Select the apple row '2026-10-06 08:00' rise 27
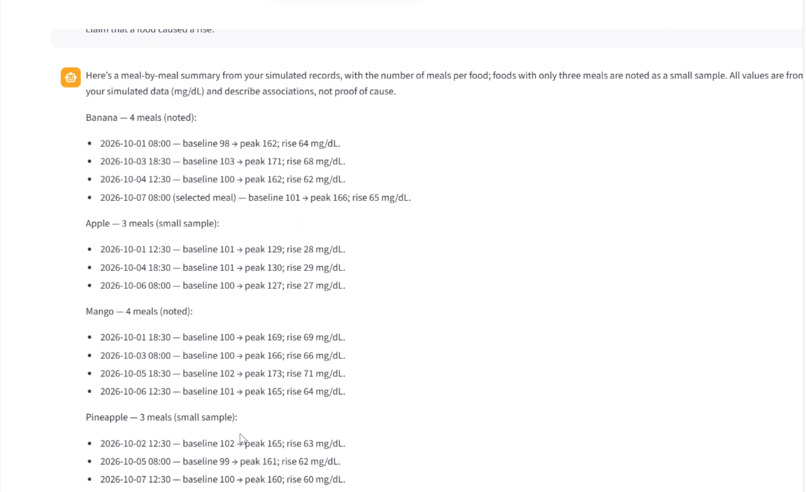The width and height of the screenshot is (806, 492). click(223, 285)
